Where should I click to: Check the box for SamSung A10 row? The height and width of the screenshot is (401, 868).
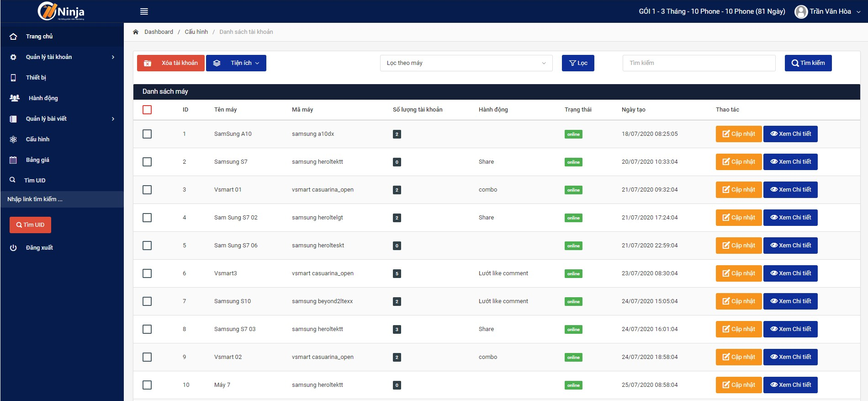click(x=147, y=134)
